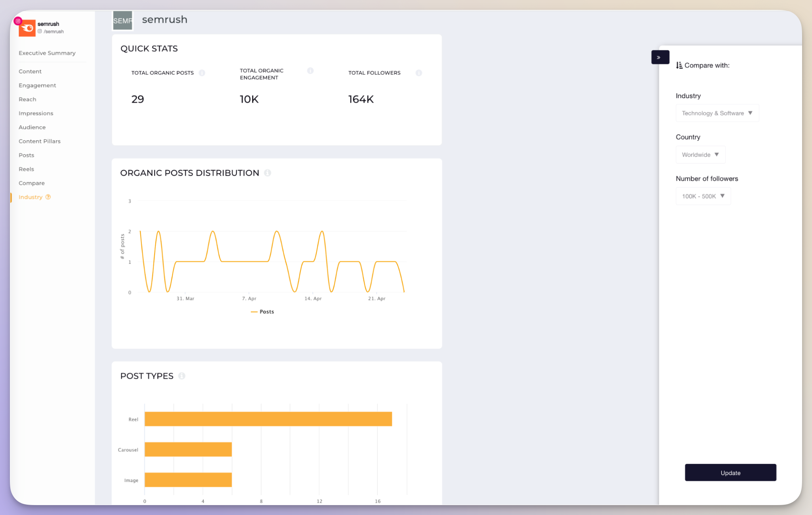Click the 14. Apr axis label
Image resolution: width=812 pixels, height=515 pixels.
click(313, 299)
